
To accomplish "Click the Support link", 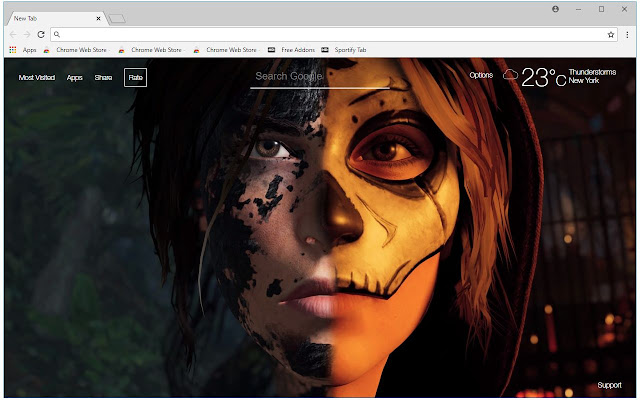I will [x=609, y=385].
